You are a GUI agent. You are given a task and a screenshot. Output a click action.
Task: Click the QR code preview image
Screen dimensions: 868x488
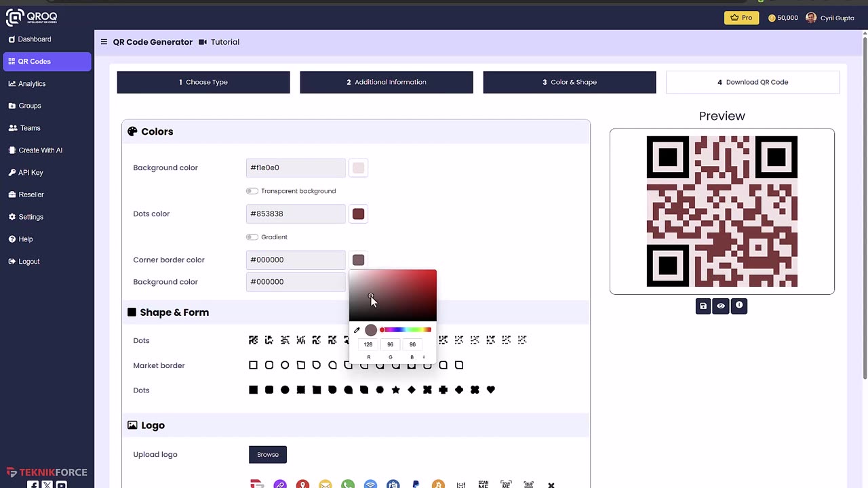(x=722, y=211)
